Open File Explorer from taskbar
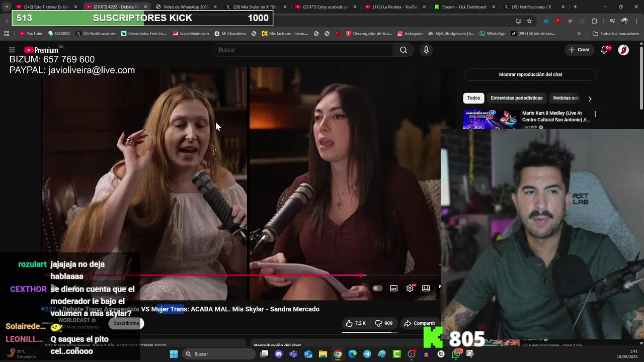 click(323, 354)
